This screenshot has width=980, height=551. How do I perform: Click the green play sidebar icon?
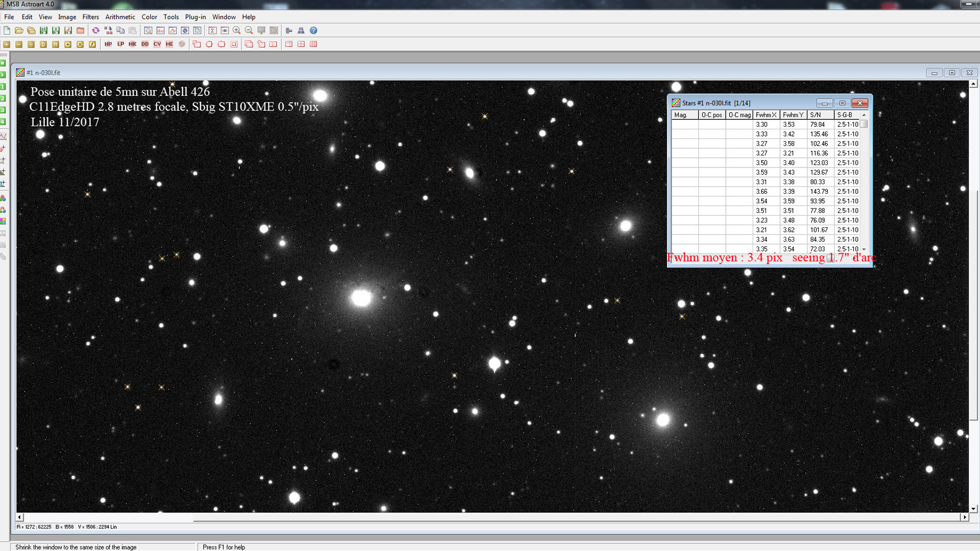tap(3, 75)
